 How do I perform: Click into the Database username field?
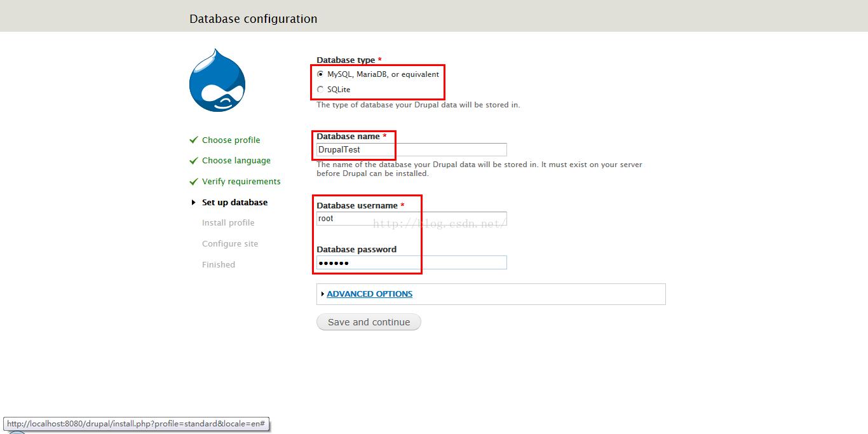pos(411,219)
